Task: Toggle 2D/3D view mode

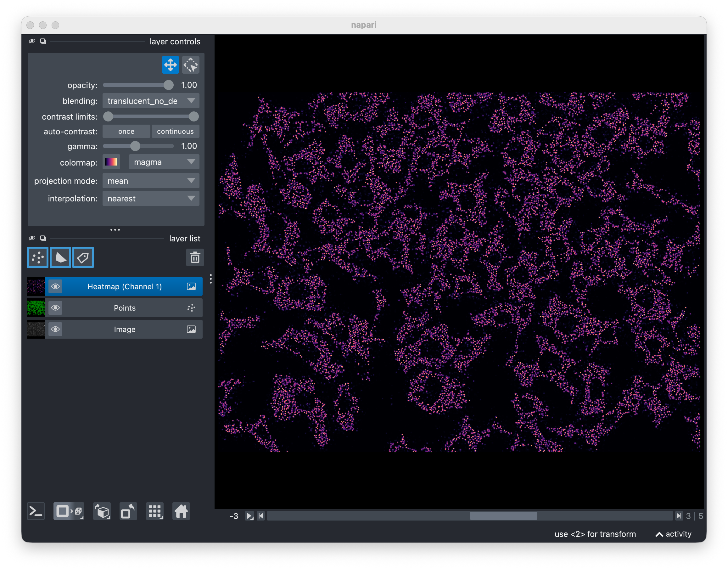Action: click(69, 511)
